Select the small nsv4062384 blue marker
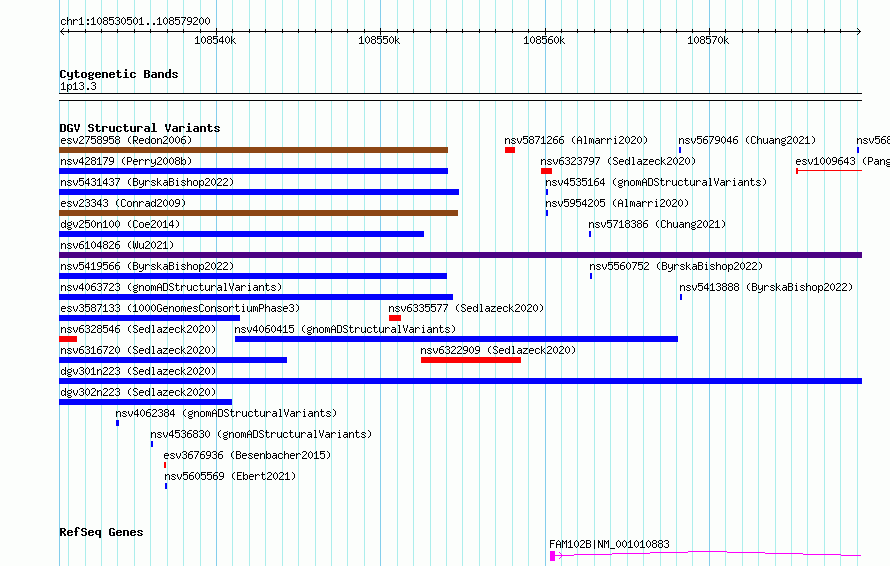Screen dimensions: 890x566 point(117,424)
